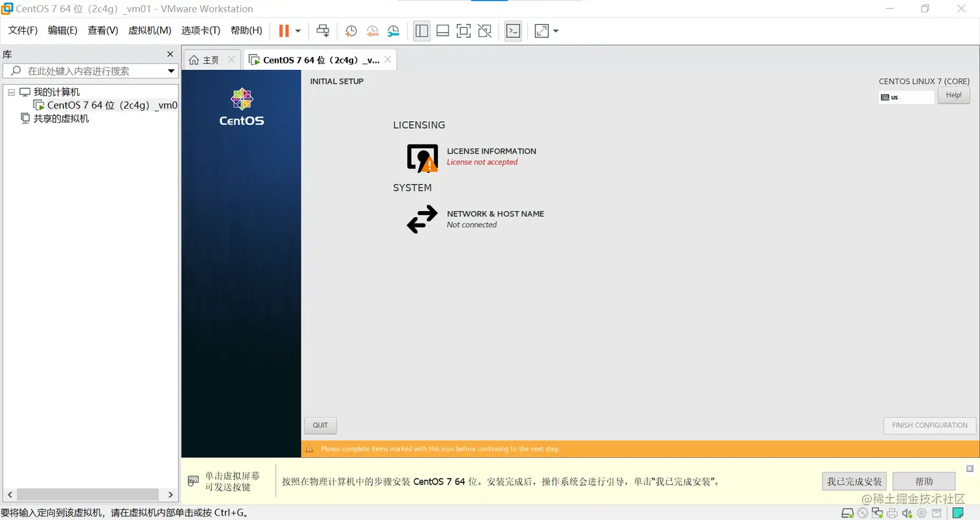Open the power options dropdown arrow beside pause

click(x=298, y=30)
